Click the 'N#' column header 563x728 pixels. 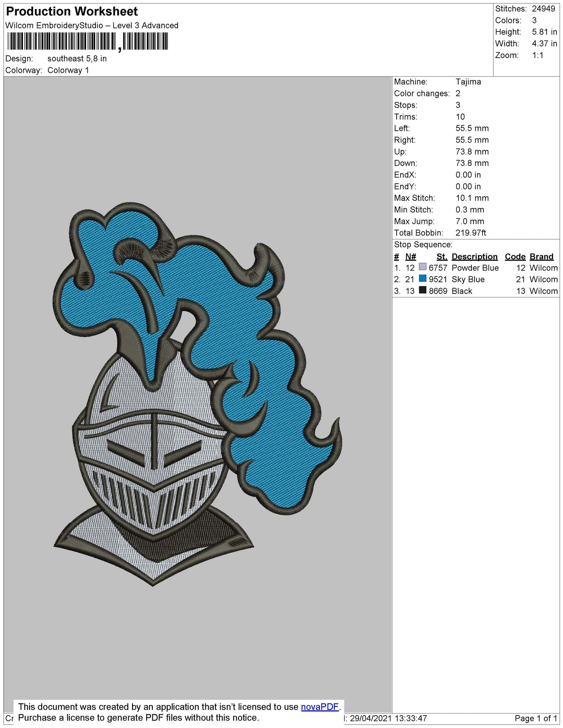click(x=411, y=257)
